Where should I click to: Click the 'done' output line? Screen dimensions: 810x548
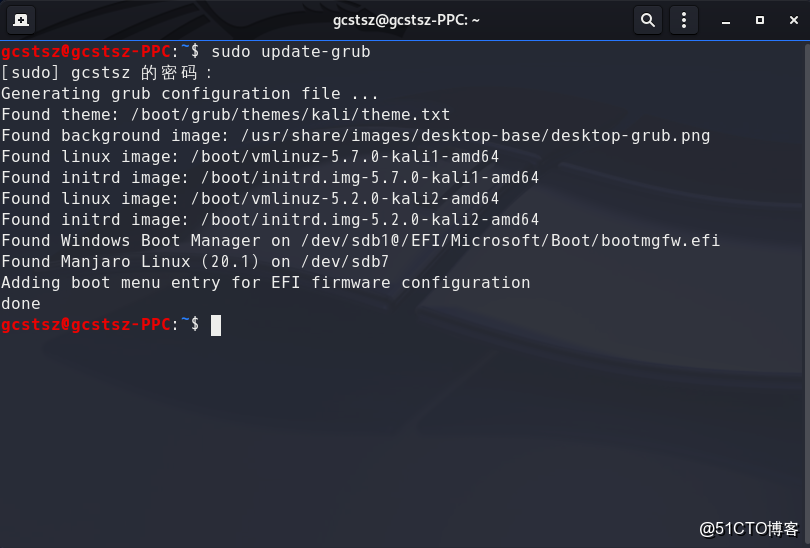(21, 304)
